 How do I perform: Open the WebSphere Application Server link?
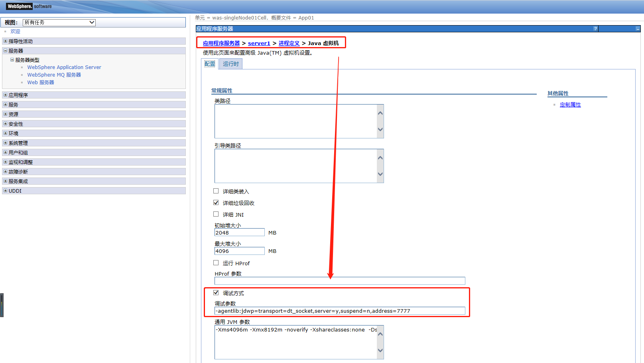(64, 67)
